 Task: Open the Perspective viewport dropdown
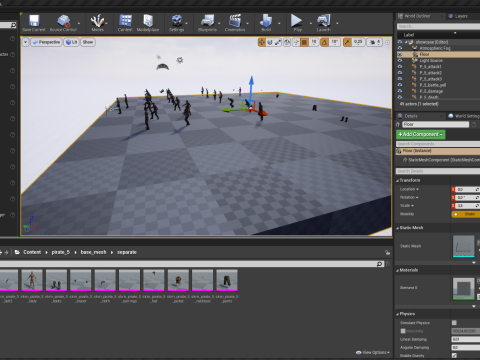[46, 42]
